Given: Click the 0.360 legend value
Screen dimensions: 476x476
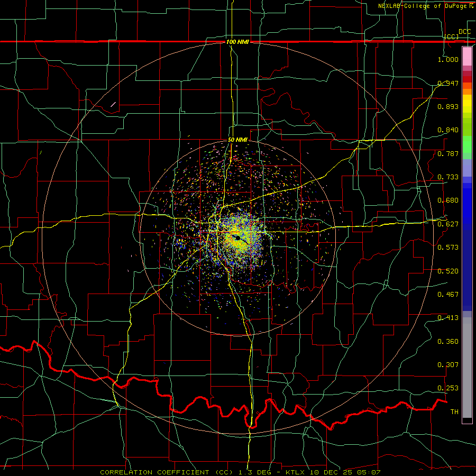Looking at the screenshot, I should point(448,341).
